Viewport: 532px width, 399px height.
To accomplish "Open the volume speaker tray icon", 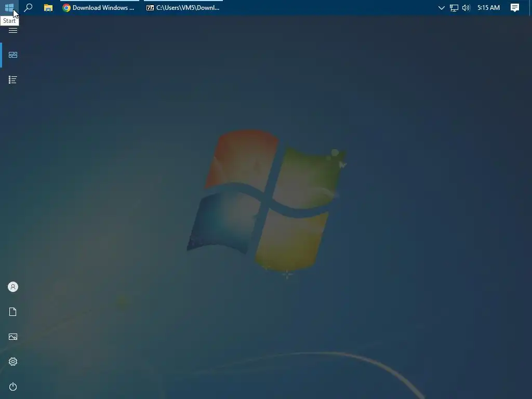I will [x=466, y=7].
